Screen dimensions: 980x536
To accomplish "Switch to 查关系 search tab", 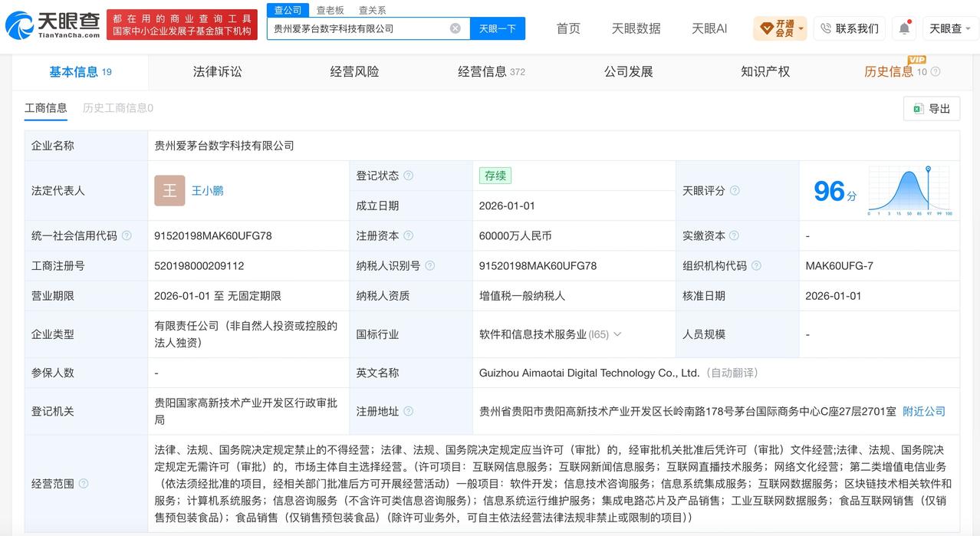I will 373,10.
